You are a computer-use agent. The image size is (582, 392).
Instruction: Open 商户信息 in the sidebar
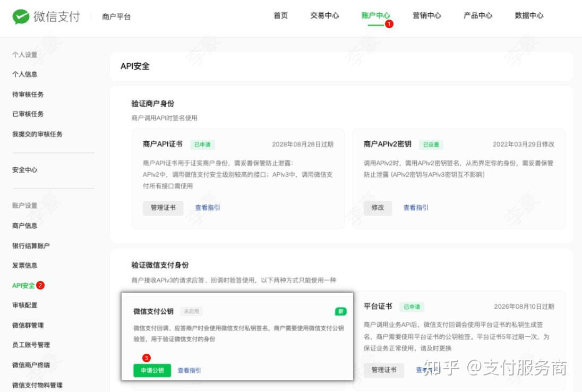click(24, 226)
